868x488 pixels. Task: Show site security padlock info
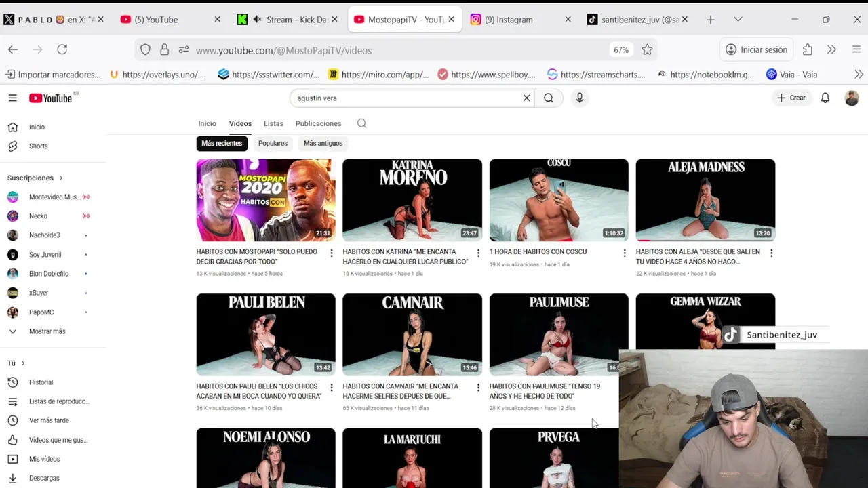click(164, 49)
